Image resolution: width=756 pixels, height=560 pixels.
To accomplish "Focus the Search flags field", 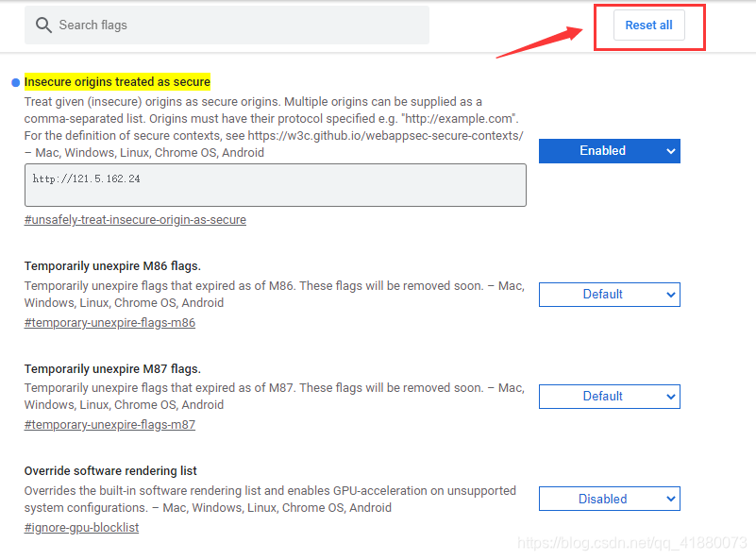I will coord(227,25).
